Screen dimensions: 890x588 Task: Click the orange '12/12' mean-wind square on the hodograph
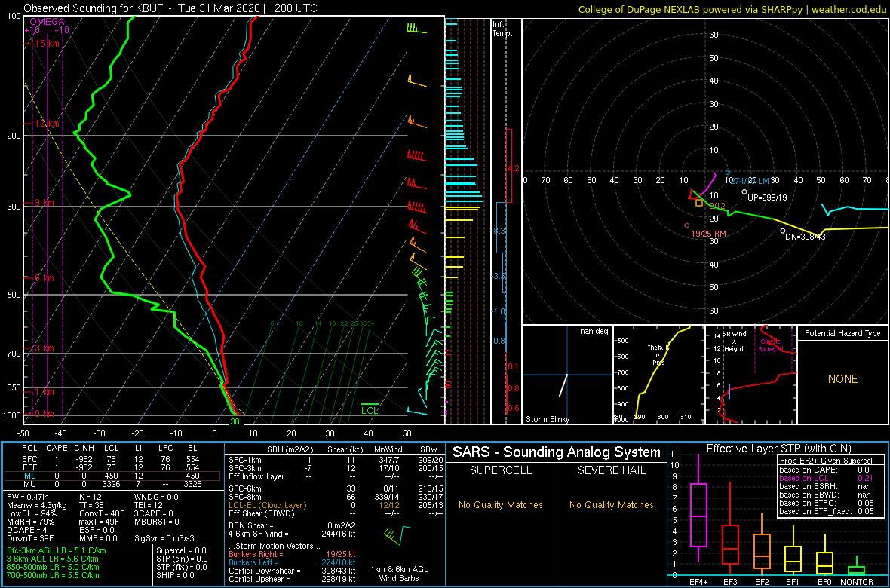point(699,203)
